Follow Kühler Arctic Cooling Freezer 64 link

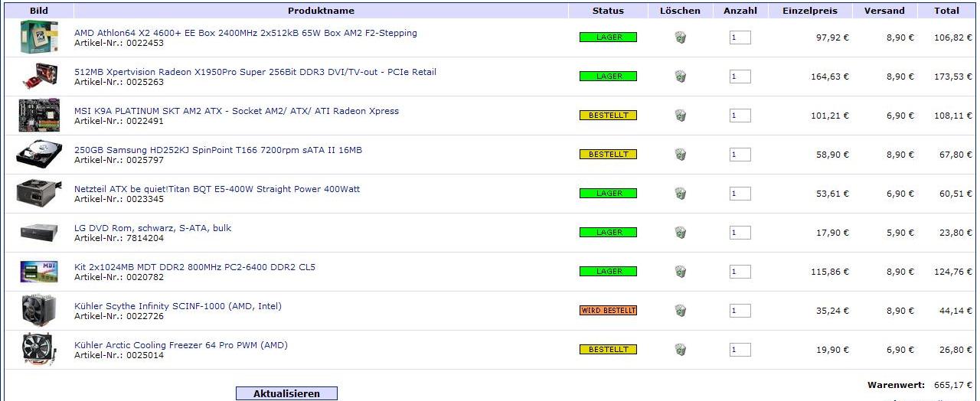pyautogui.click(x=181, y=345)
